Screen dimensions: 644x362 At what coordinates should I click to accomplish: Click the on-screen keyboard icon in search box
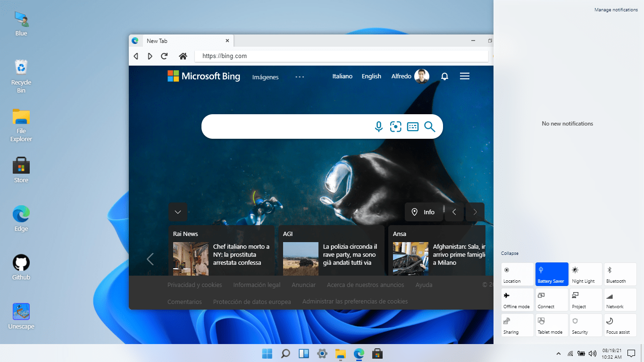[x=413, y=126]
